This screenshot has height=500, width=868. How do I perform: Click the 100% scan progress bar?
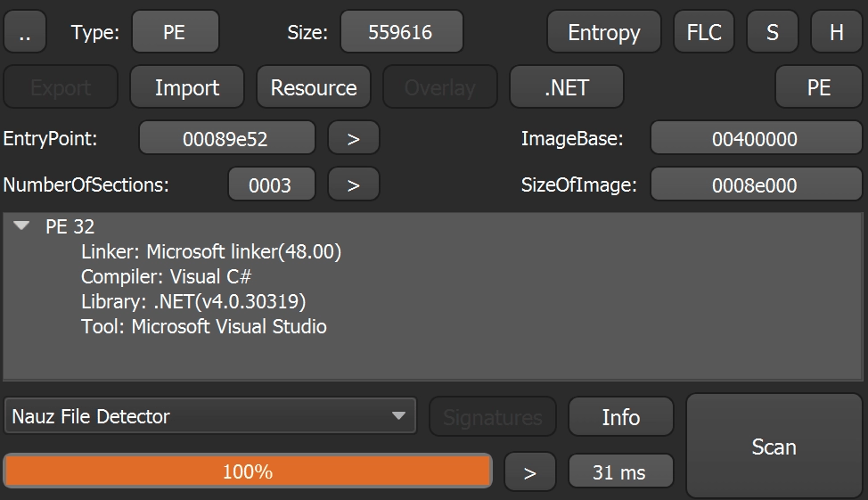[248, 471]
